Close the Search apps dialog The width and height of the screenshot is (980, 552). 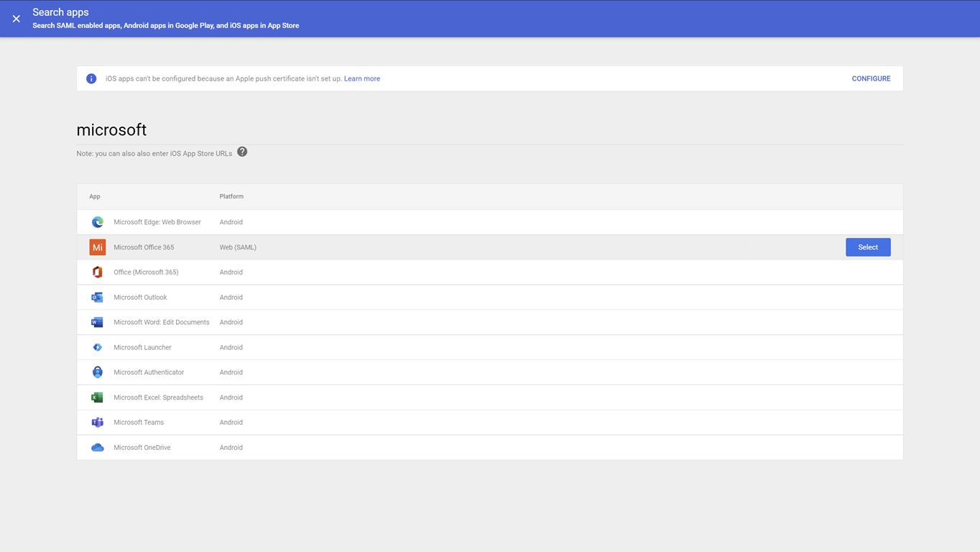pos(17,19)
